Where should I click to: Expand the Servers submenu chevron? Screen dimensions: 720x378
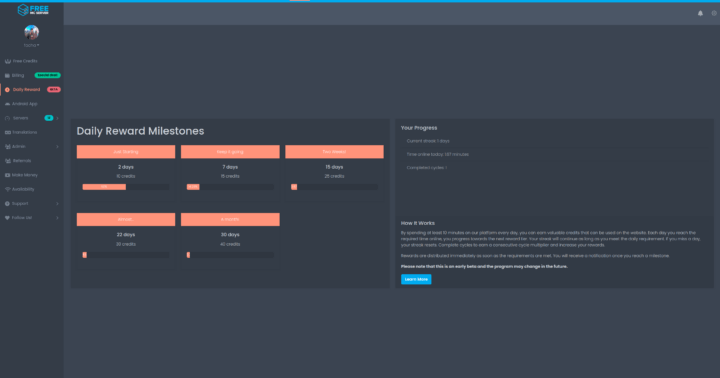[57, 118]
